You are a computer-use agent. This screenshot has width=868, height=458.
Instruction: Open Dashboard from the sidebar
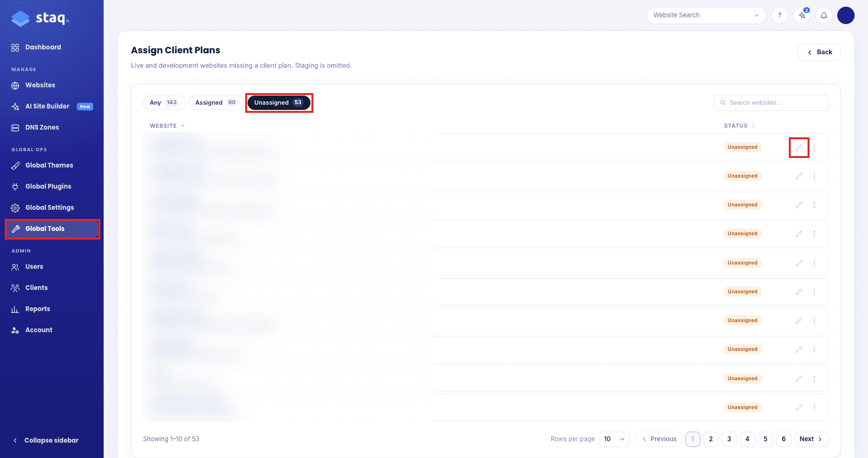pos(36,47)
